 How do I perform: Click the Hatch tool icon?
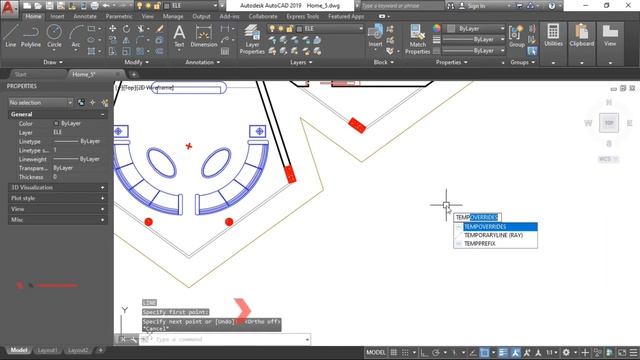(x=91, y=51)
